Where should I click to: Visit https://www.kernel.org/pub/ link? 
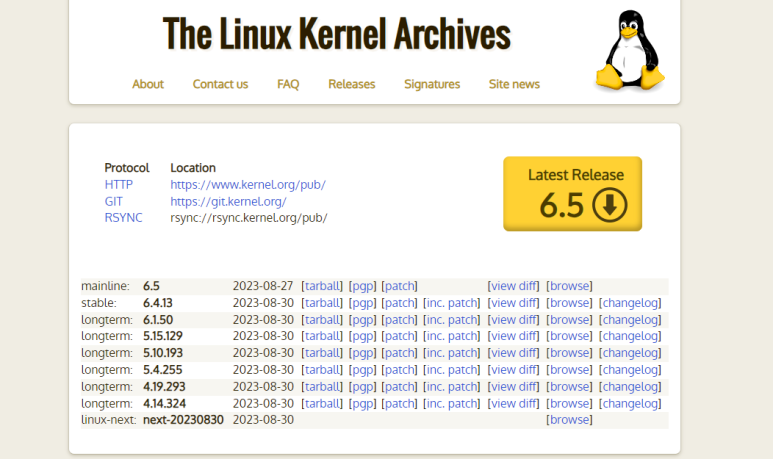click(248, 184)
